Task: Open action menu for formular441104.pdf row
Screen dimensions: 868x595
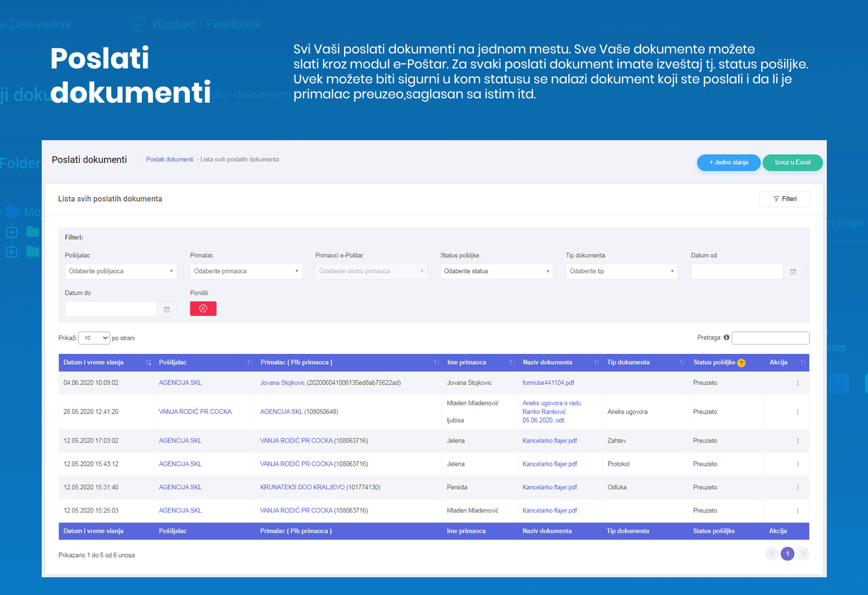Action: coord(797,383)
